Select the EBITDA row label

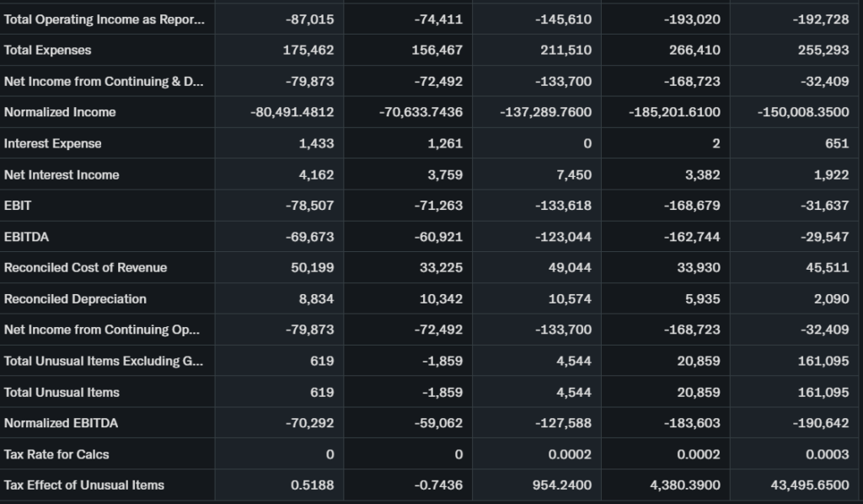click(26, 237)
